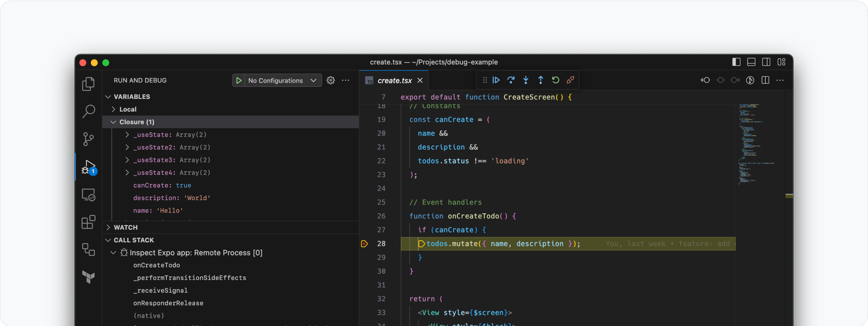Open the references tree icon in activity bar
The width and height of the screenshot is (868, 326).
tap(88, 249)
